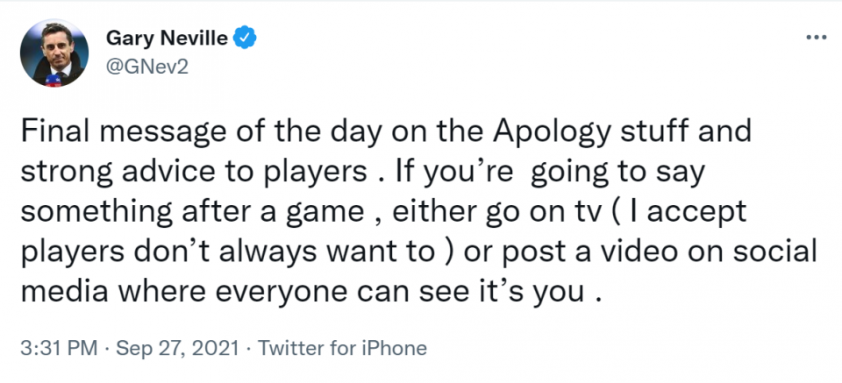Click the Sep 27, 2021 date

[177, 348]
